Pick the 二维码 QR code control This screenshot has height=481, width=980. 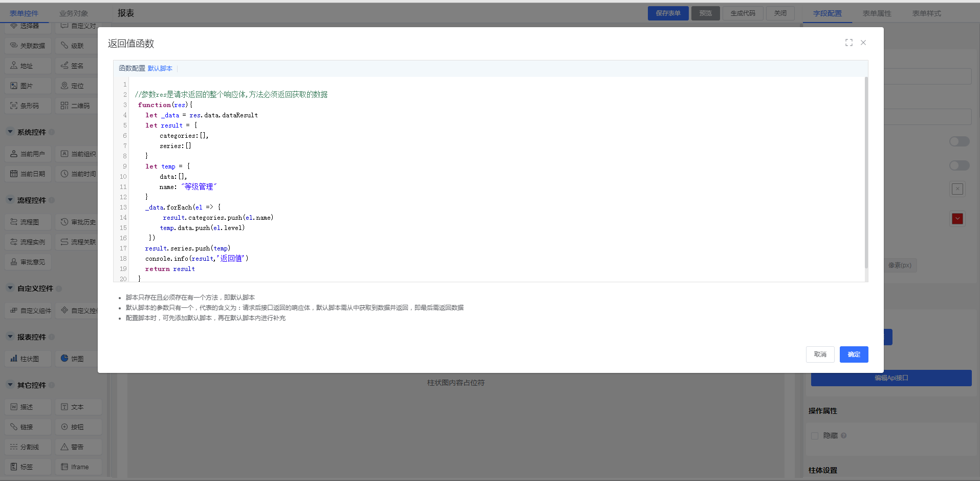(77, 106)
